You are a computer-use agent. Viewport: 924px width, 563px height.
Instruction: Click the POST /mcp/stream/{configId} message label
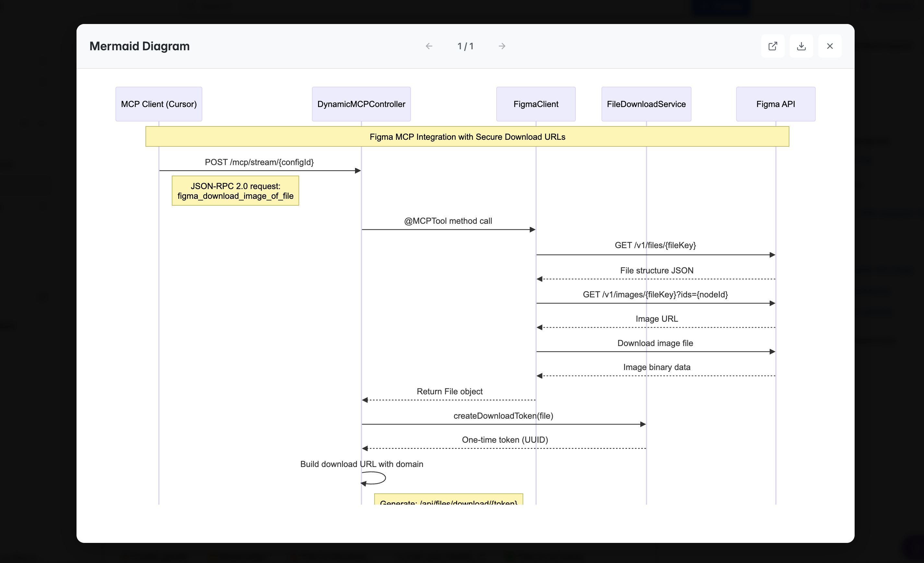coord(259,162)
